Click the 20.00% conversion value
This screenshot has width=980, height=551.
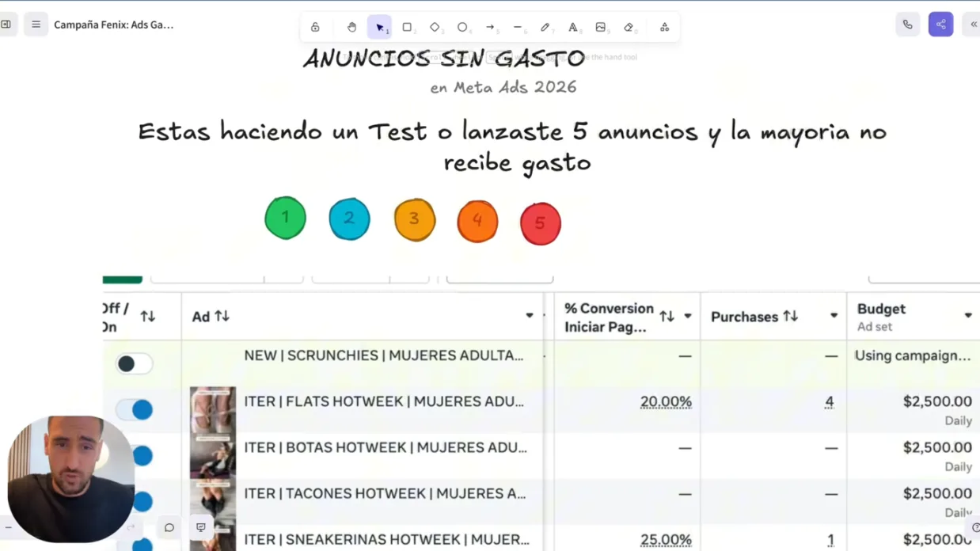pos(666,402)
